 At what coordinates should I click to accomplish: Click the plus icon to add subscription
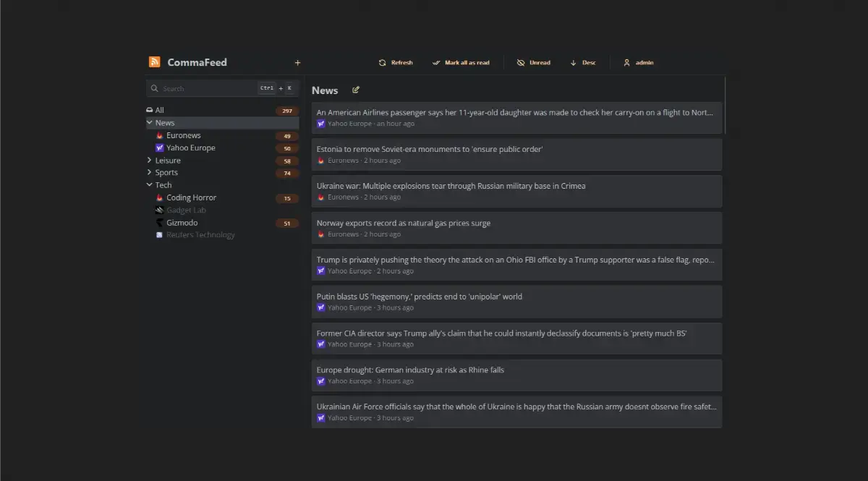point(297,63)
